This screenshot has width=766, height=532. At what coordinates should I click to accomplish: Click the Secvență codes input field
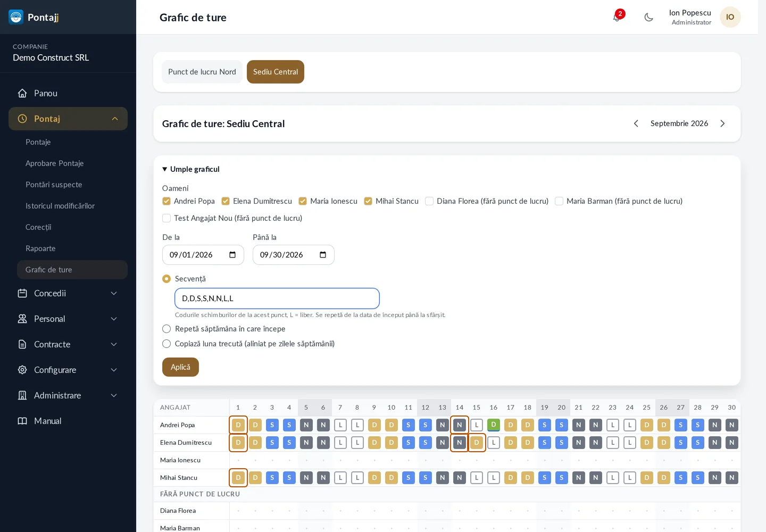pos(277,298)
